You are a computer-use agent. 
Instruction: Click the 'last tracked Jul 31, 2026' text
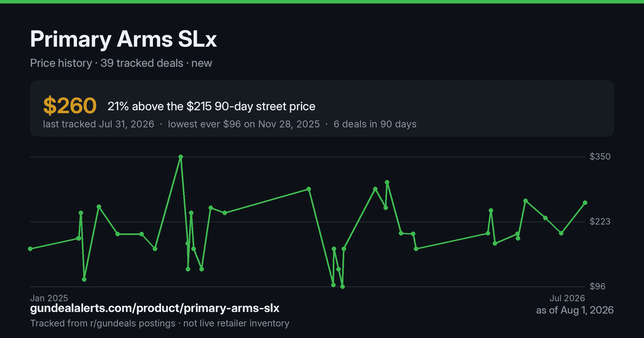99,124
